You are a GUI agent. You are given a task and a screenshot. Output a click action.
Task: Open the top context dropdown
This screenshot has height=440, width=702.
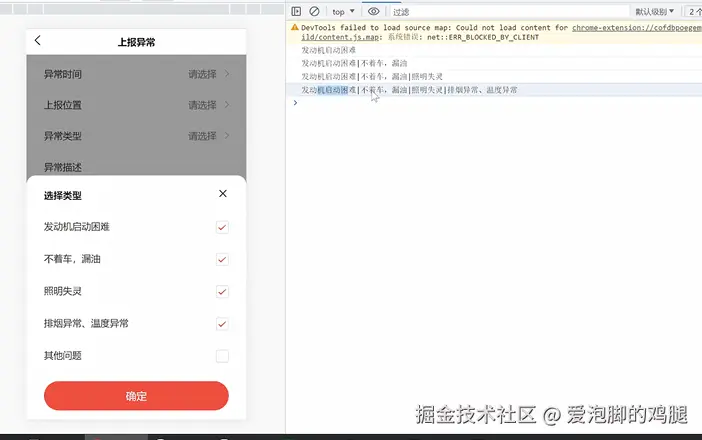click(343, 12)
